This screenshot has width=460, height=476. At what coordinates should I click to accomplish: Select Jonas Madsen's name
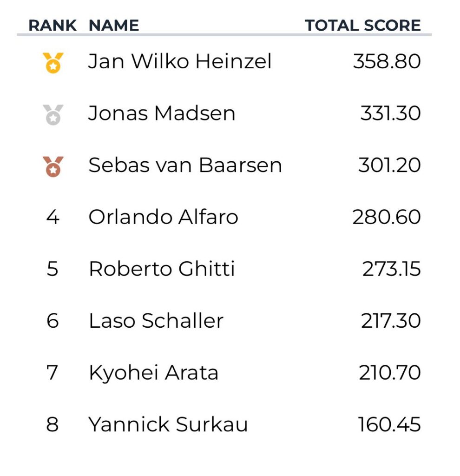162,114
